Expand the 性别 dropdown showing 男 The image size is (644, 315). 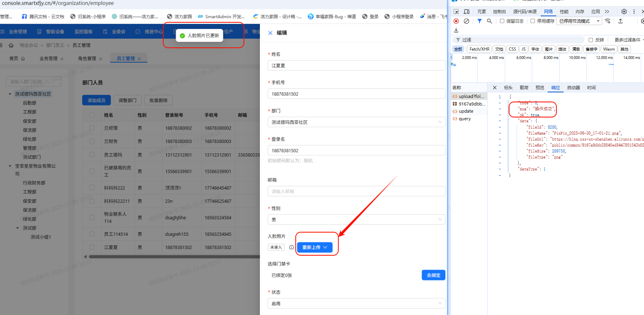pos(356,220)
